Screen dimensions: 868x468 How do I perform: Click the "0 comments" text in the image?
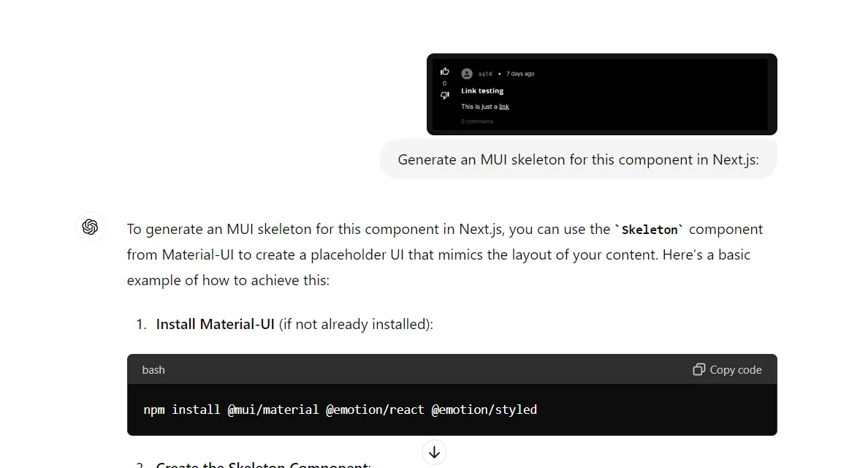477,121
